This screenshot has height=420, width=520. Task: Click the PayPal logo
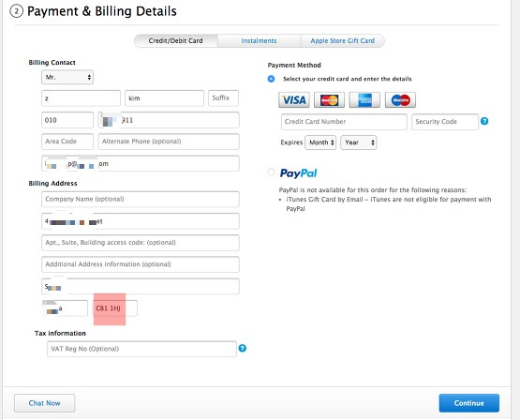299,173
